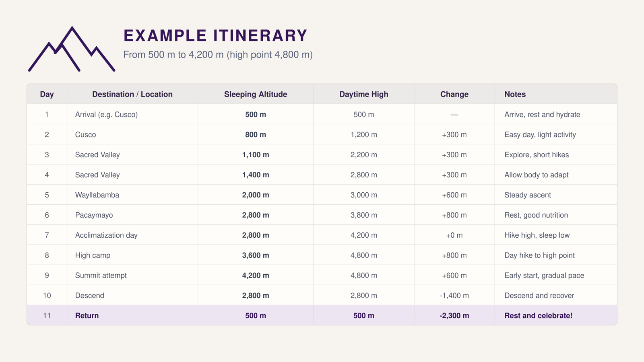The height and width of the screenshot is (362, 644).
Task: Click the 2,200 m daytime high cell
Action: point(364,155)
